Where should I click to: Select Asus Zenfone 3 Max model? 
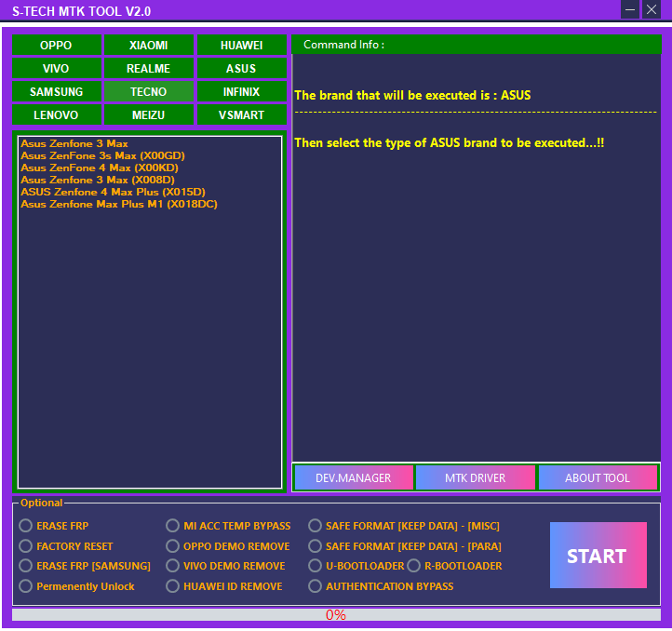coord(74,143)
